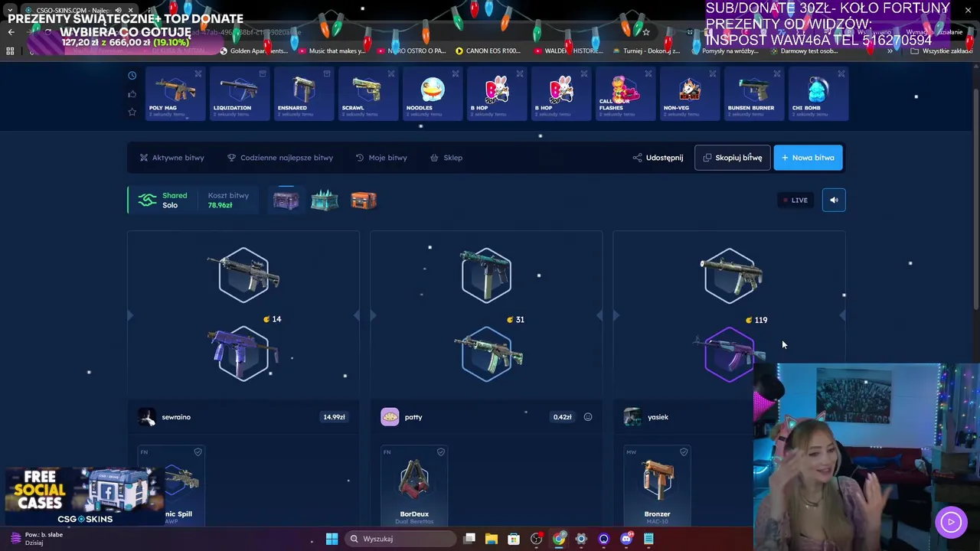Start a Nowa bitwa
The width and height of the screenshot is (980, 551).
point(808,158)
